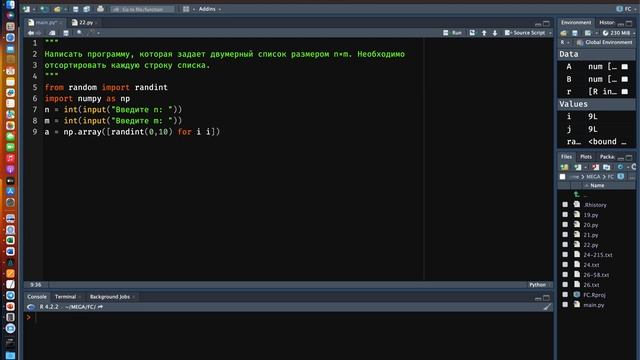Click the New File icon in main toolbar
This screenshot has height=360, width=640.
[x=27, y=9]
